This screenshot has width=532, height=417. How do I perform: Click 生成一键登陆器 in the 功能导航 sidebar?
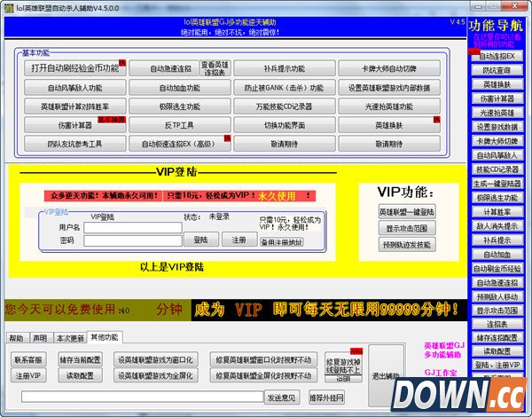(x=497, y=184)
